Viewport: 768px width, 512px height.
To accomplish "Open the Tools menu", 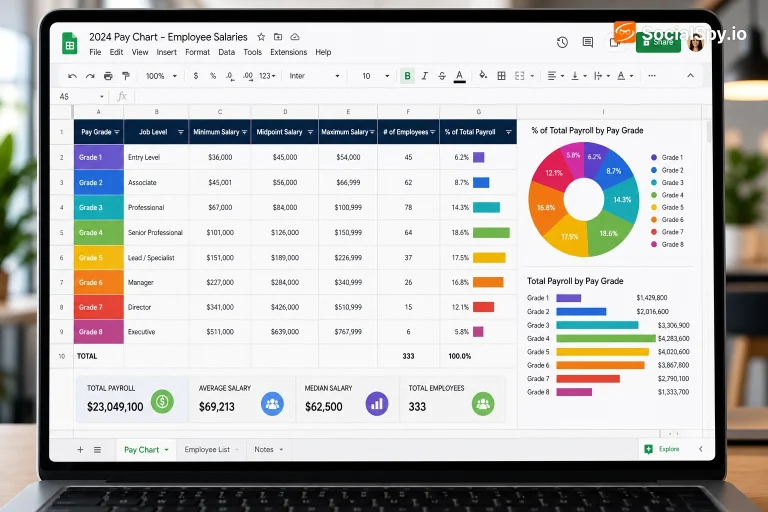I will point(252,52).
